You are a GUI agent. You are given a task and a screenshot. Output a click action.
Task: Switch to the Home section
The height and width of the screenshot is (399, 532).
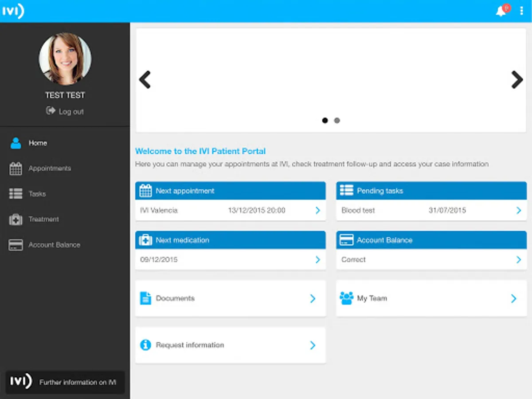click(x=38, y=143)
